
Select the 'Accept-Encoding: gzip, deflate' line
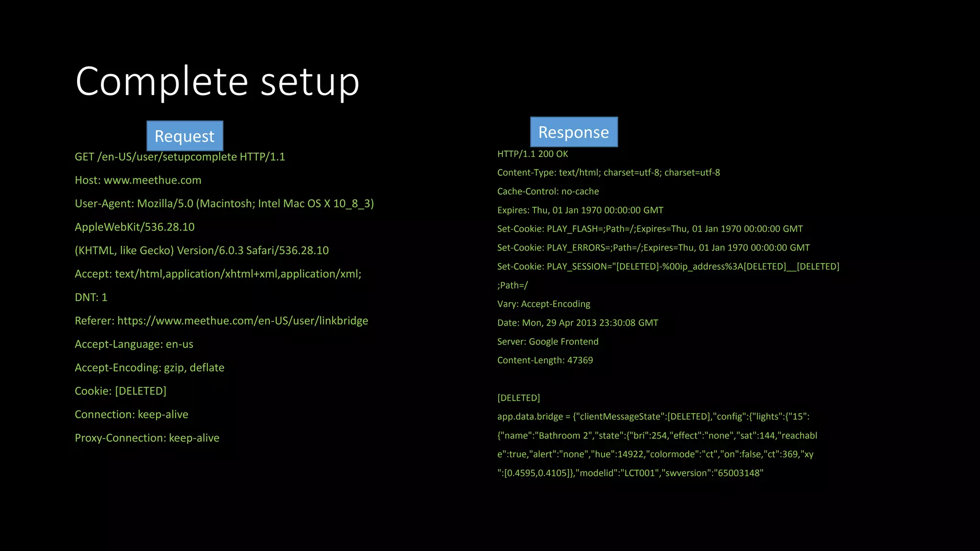pos(149,368)
